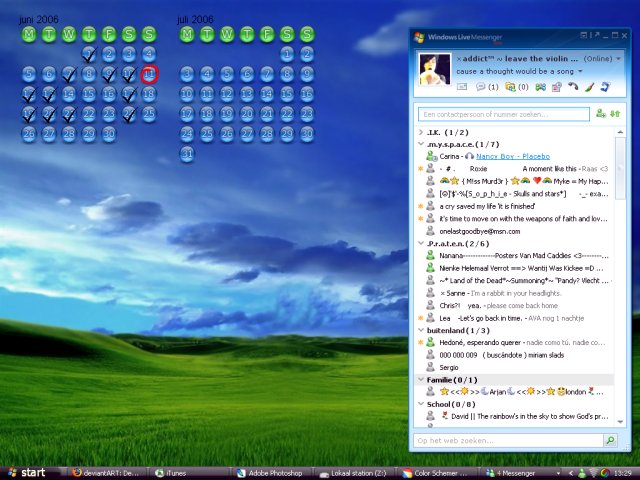The height and width of the screenshot is (480, 640).
Task: Click the green butterfly MSN icon
Action: [540, 87]
